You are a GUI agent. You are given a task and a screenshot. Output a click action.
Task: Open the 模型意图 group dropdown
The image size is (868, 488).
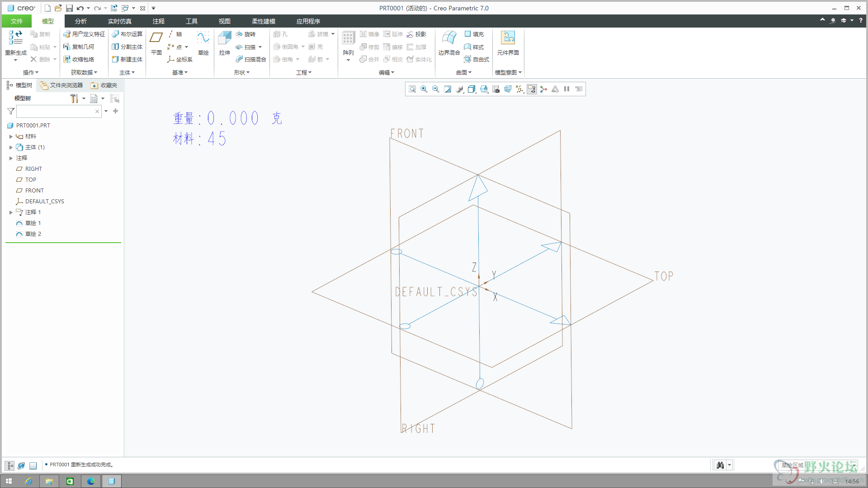coord(509,72)
